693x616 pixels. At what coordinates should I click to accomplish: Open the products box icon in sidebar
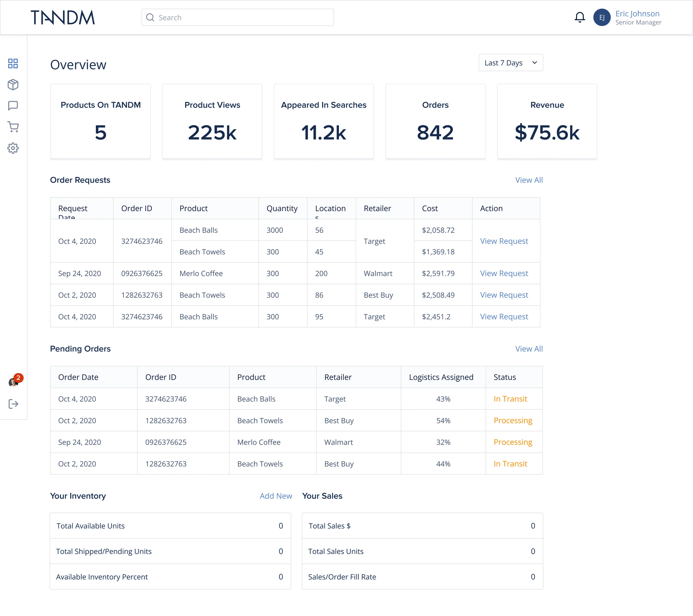tap(13, 84)
